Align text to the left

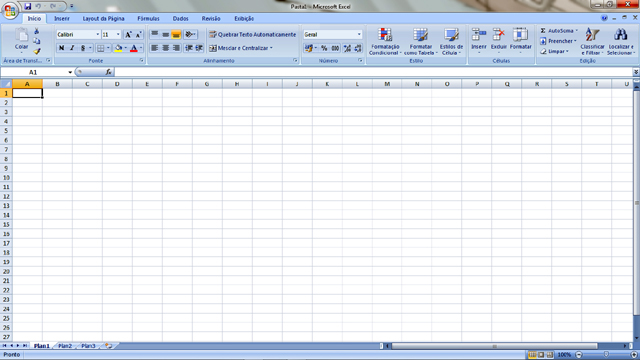(x=155, y=48)
